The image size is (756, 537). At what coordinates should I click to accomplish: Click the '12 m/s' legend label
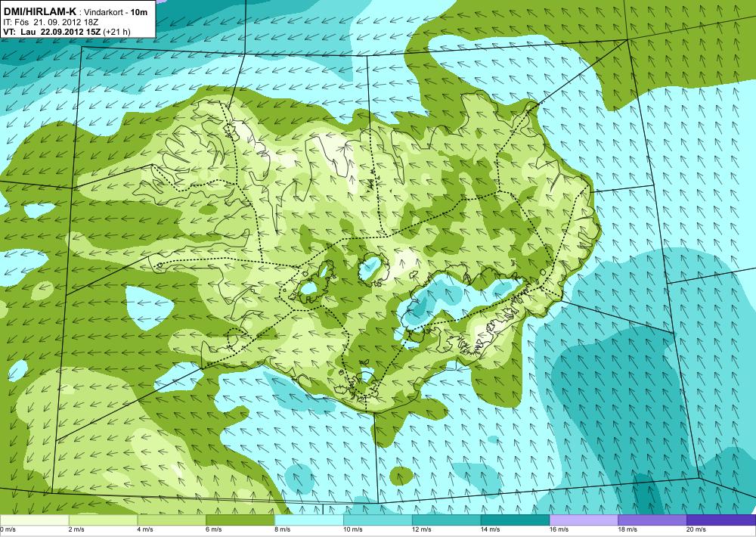pos(422,529)
